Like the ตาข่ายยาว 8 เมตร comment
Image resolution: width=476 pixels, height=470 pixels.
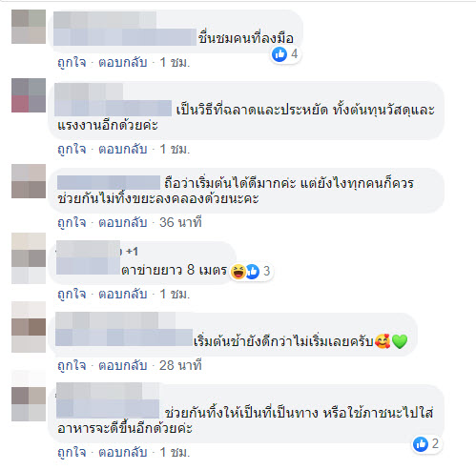72,294
